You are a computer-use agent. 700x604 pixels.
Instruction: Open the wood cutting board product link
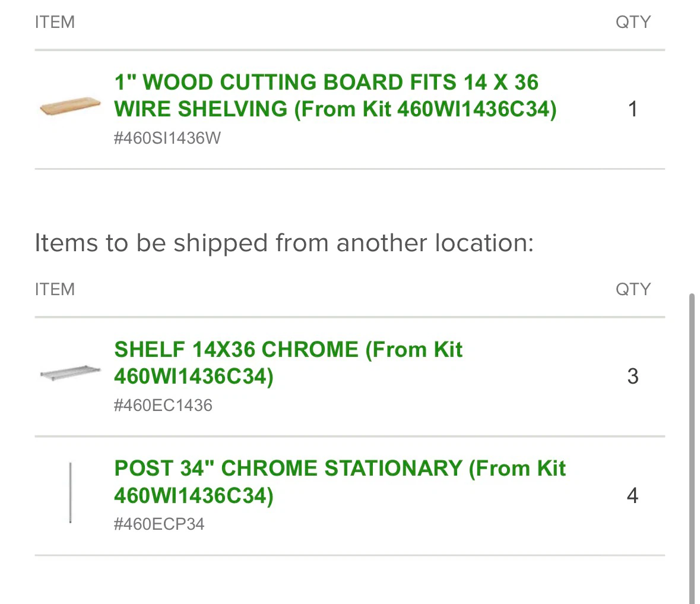[x=335, y=96]
